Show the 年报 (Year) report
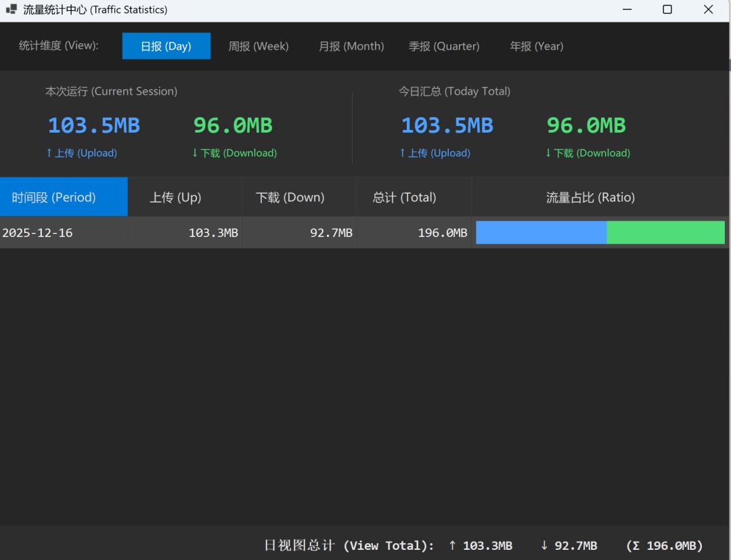Image resolution: width=731 pixels, height=560 pixels. click(536, 46)
